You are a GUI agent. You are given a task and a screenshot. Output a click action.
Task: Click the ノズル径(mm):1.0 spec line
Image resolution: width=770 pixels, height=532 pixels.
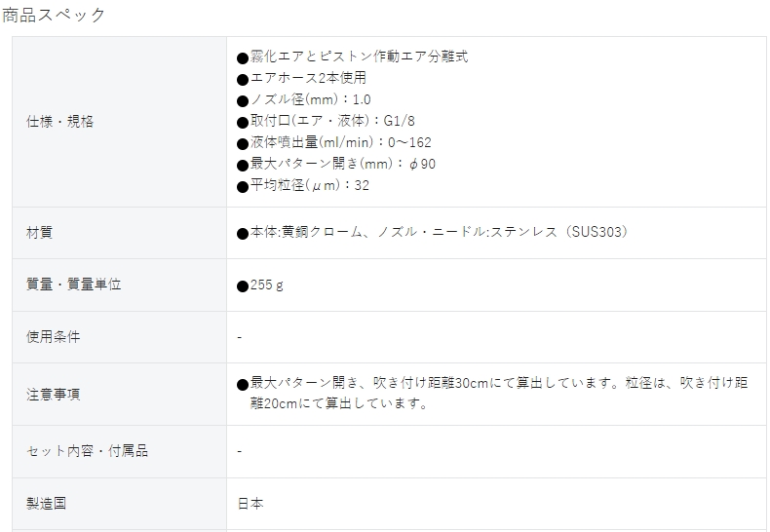(x=304, y=99)
